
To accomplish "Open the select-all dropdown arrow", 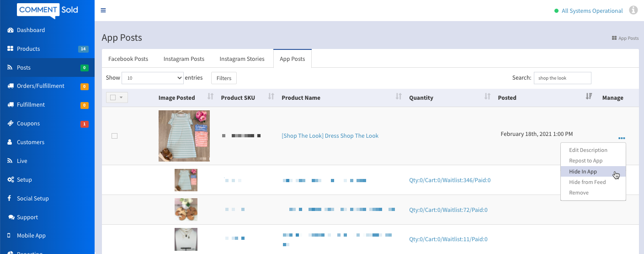I will [121, 97].
